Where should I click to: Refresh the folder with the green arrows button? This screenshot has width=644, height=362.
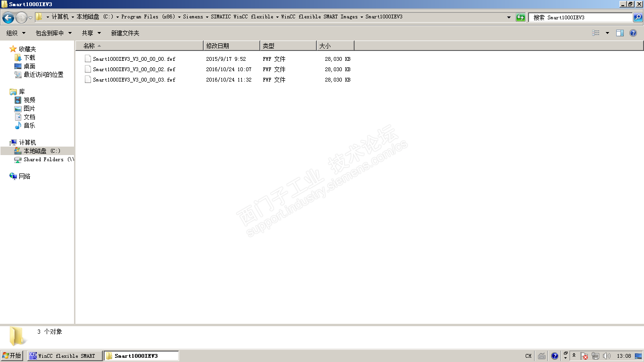(x=520, y=17)
